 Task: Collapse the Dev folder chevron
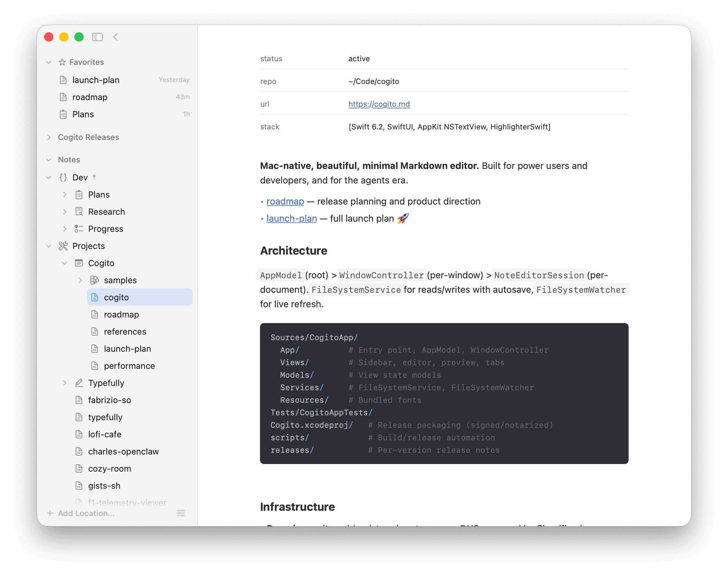(49, 178)
